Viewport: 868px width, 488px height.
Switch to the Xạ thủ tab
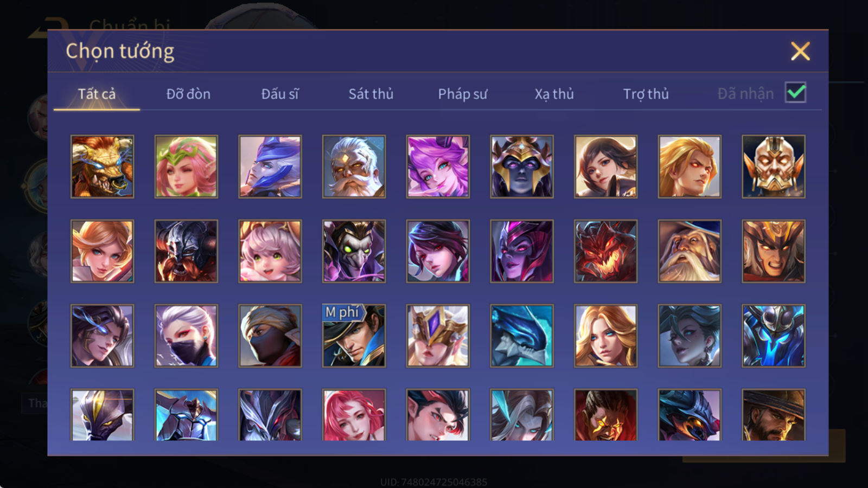click(x=554, y=94)
